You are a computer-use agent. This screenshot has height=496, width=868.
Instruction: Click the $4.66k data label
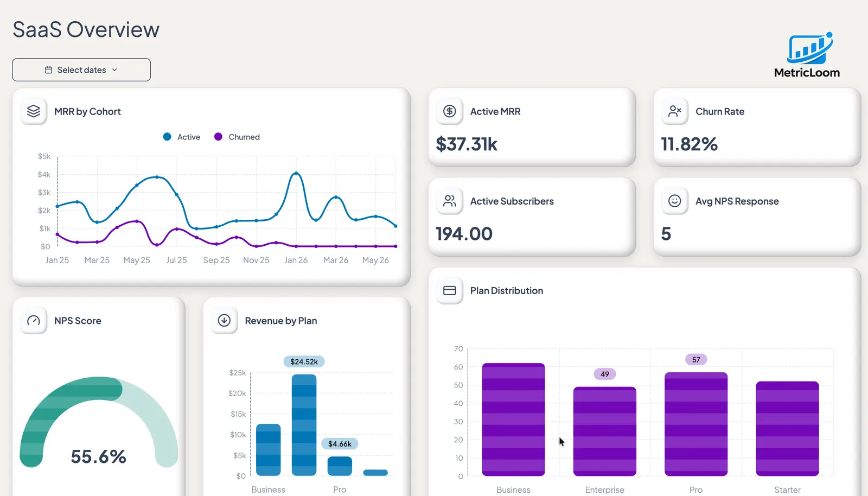pyautogui.click(x=340, y=444)
